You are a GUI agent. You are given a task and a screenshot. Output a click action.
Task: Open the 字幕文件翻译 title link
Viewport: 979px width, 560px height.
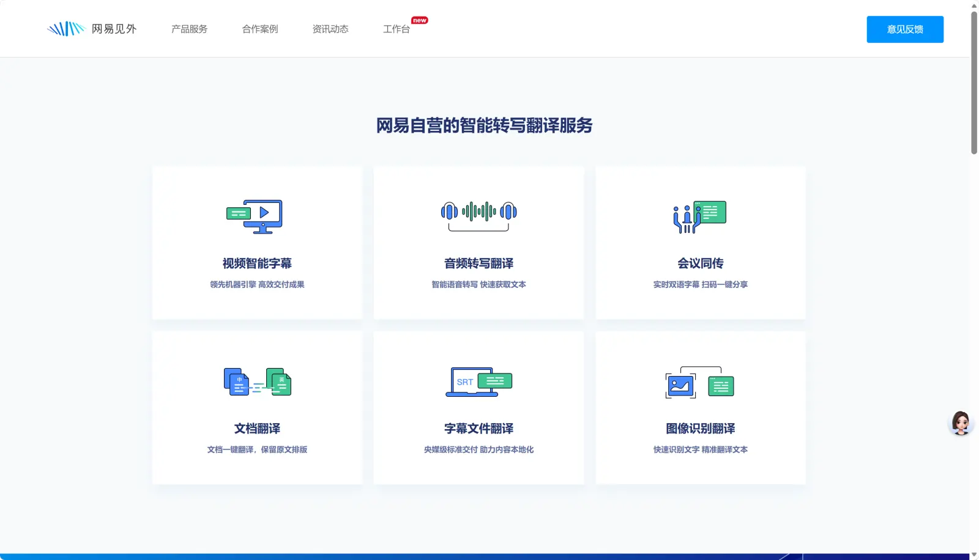(x=478, y=429)
